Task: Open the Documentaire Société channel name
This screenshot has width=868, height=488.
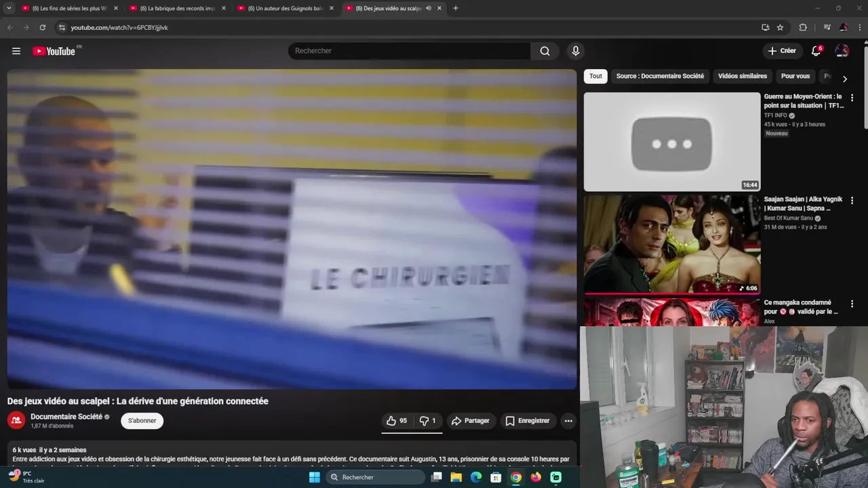Action: 66,417
